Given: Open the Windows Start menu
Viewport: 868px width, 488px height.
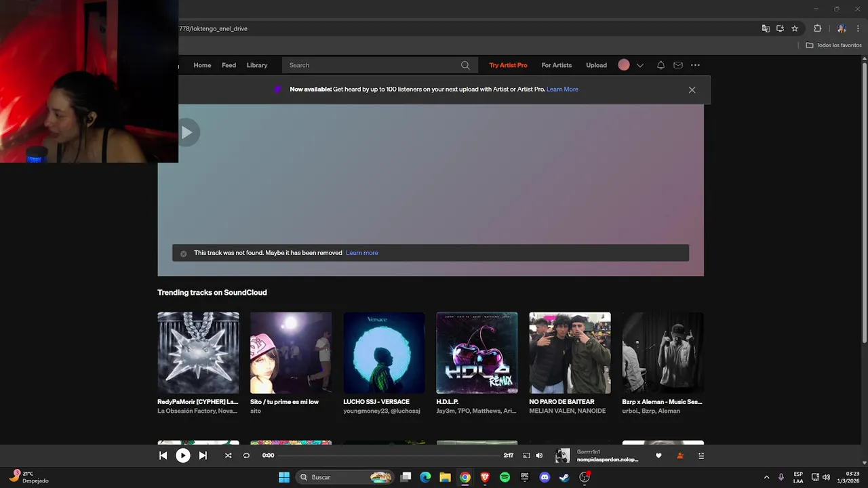Looking at the screenshot, I should (284, 477).
